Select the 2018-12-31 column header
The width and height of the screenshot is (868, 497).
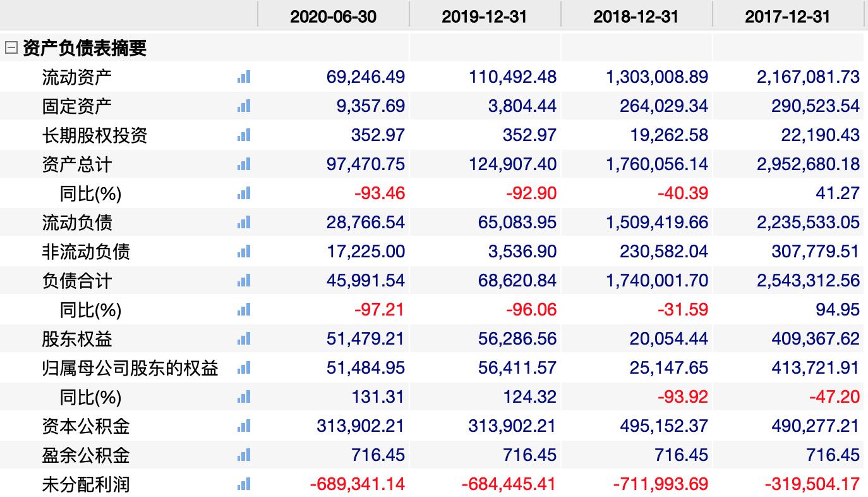(x=636, y=16)
